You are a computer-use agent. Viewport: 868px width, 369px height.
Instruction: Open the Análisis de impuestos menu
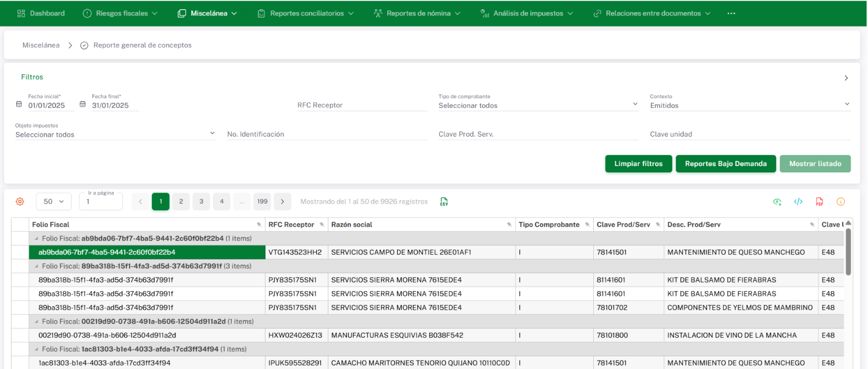click(x=526, y=13)
